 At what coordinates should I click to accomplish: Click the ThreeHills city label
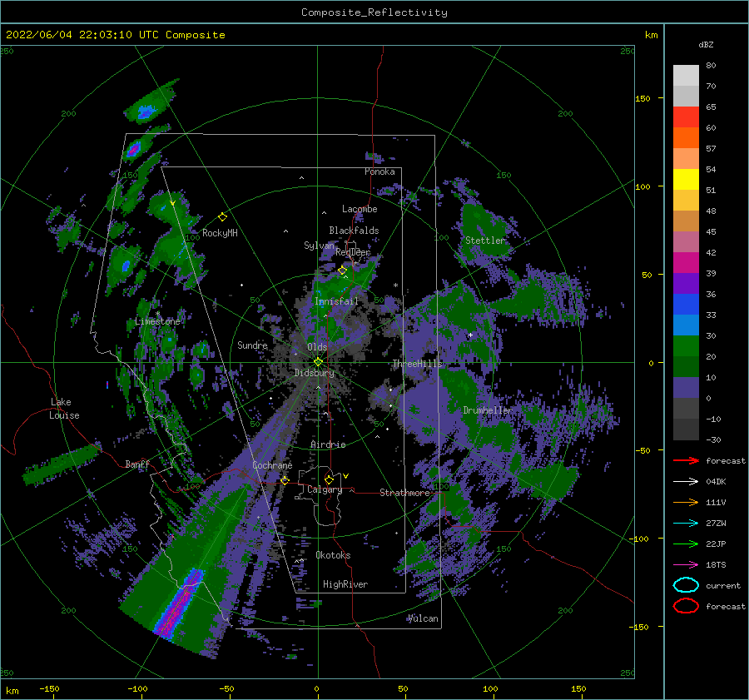[x=417, y=364]
